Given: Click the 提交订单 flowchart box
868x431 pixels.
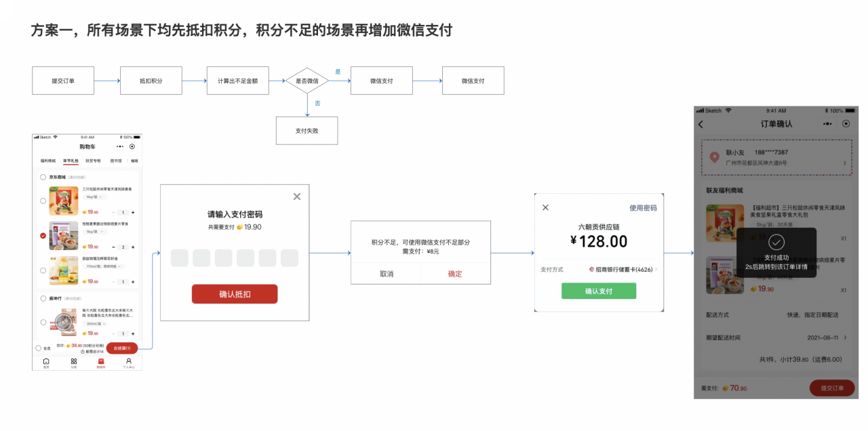Looking at the screenshot, I should [x=63, y=81].
